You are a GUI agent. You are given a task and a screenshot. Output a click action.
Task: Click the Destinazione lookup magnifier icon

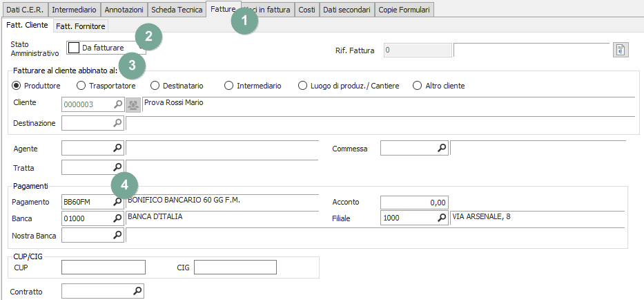coord(118,123)
